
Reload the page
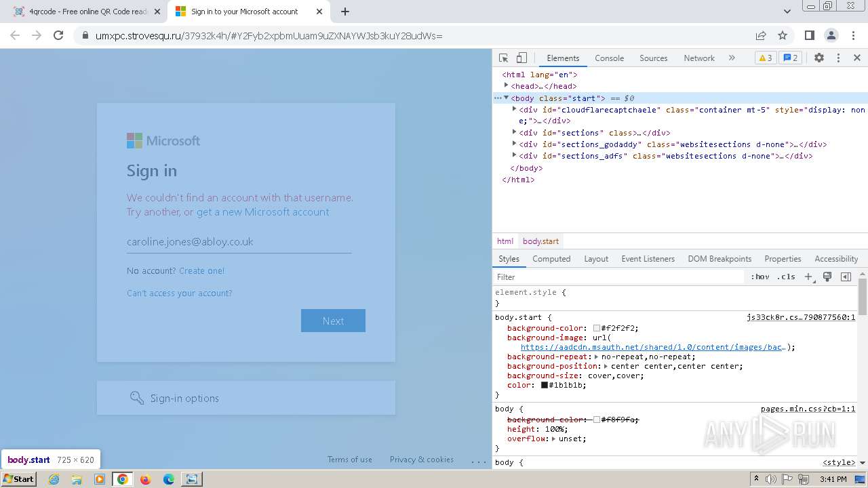coord(58,35)
